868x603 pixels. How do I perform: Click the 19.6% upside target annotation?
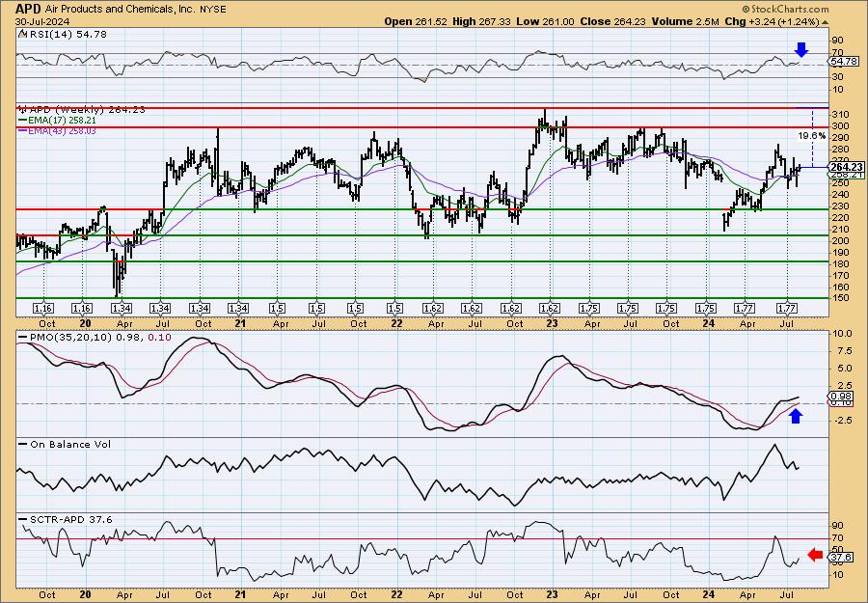(812, 136)
